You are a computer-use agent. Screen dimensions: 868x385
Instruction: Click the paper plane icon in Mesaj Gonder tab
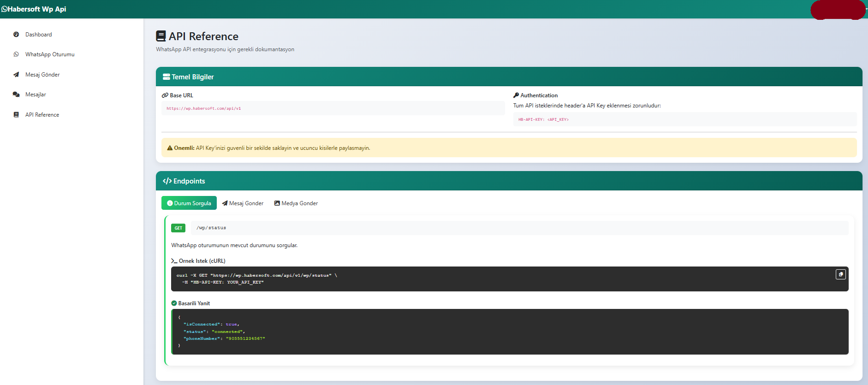[225, 203]
